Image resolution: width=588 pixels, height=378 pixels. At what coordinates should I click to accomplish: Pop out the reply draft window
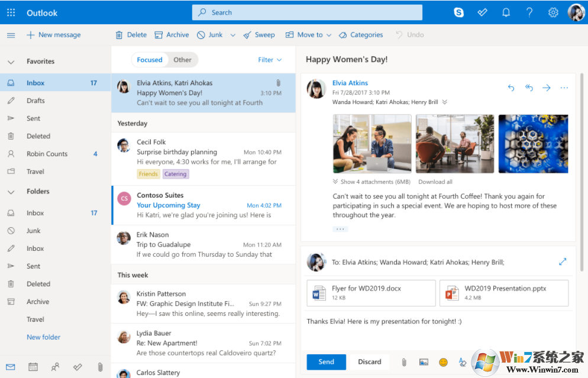coord(563,261)
